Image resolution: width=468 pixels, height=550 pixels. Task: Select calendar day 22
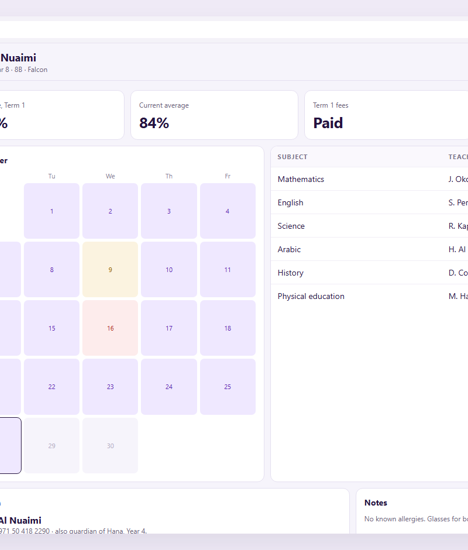(52, 387)
